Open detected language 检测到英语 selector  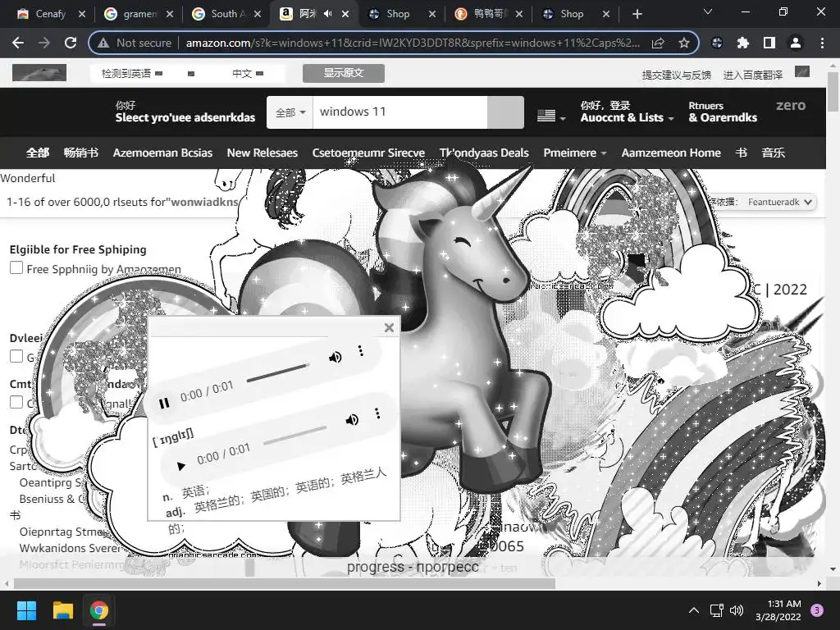click(x=132, y=73)
